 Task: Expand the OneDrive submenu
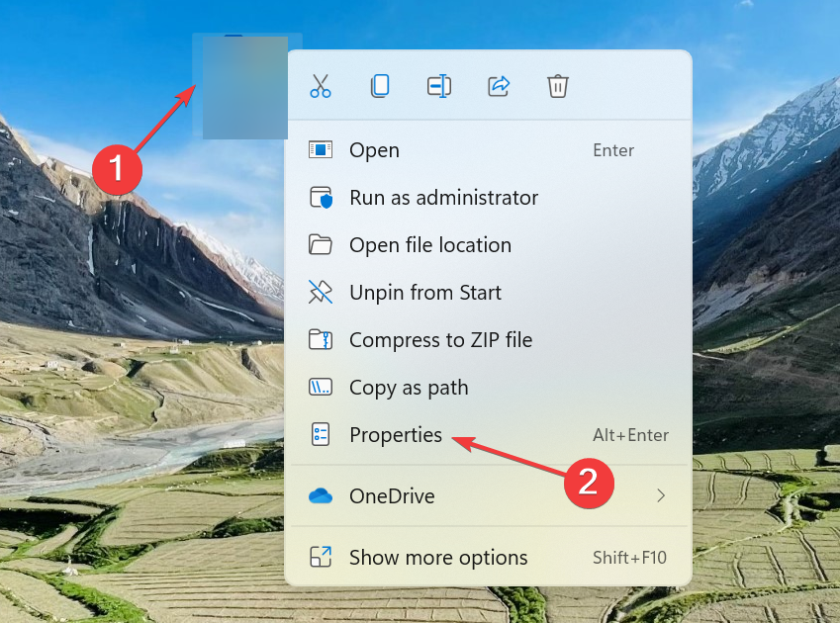tap(489, 496)
